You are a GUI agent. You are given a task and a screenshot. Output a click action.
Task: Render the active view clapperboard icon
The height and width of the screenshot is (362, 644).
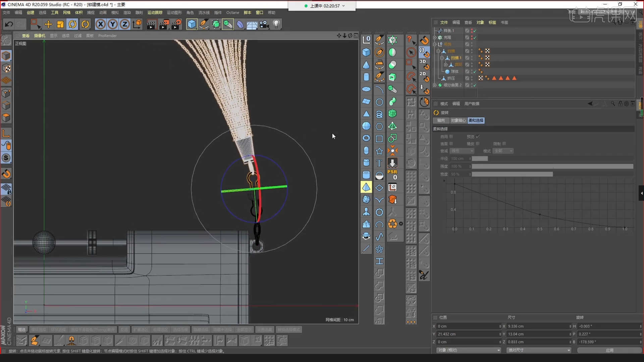point(151,24)
